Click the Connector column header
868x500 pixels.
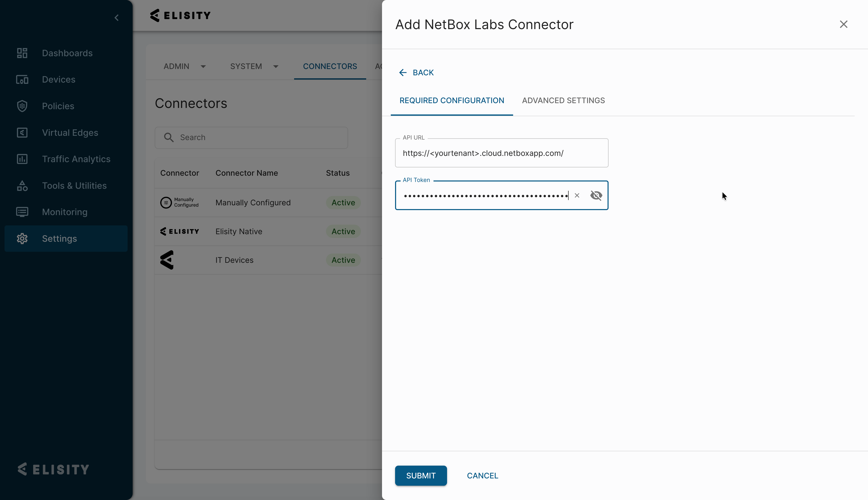[180, 173]
